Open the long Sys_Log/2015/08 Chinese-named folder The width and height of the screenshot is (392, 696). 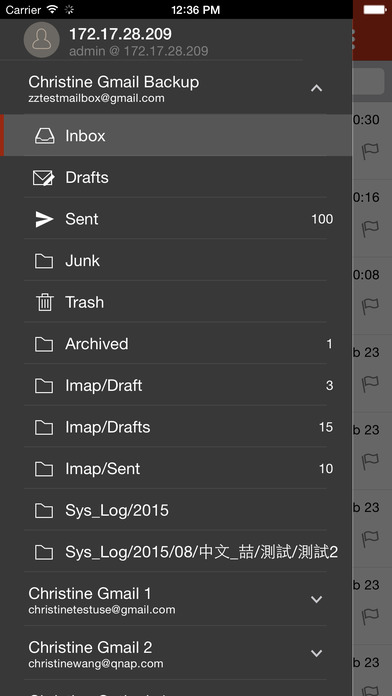click(x=175, y=552)
